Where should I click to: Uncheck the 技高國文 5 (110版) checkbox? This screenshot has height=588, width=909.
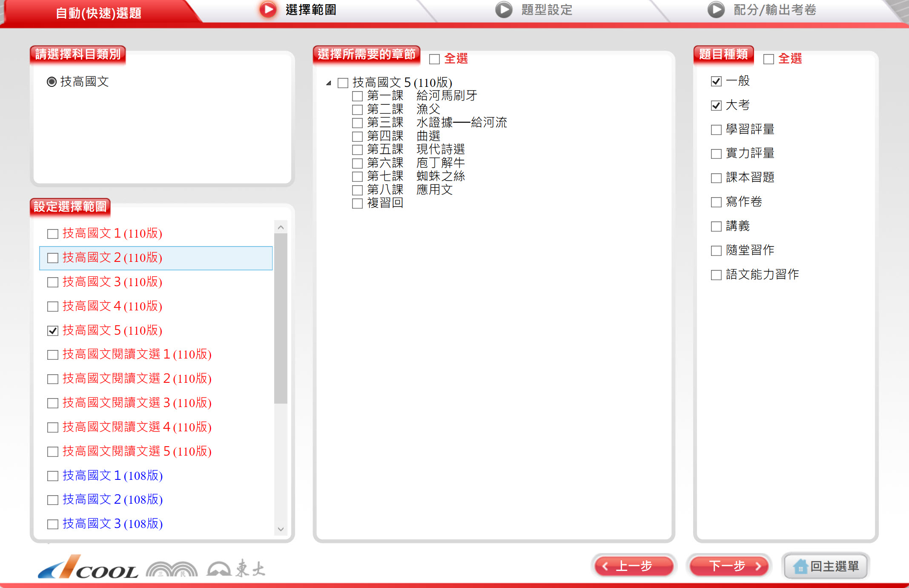pyautogui.click(x=53, y=331)
